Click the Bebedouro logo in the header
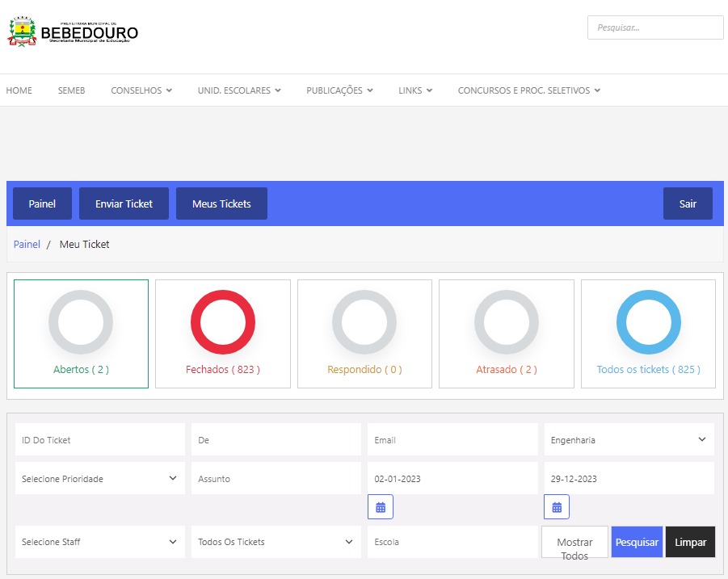The height and width of the screenshot is (579, 728). click(x=73, y=32)
